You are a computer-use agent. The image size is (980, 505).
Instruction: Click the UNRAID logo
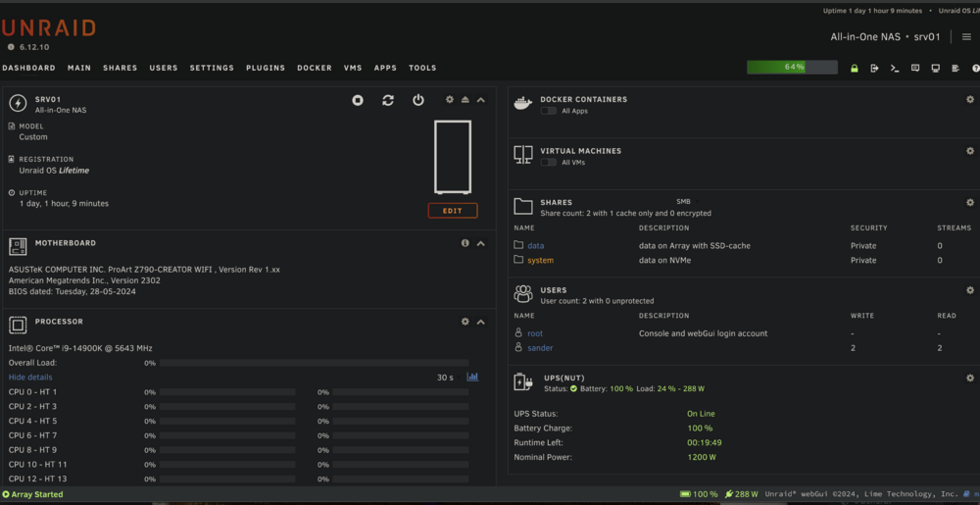click(48, 28)
